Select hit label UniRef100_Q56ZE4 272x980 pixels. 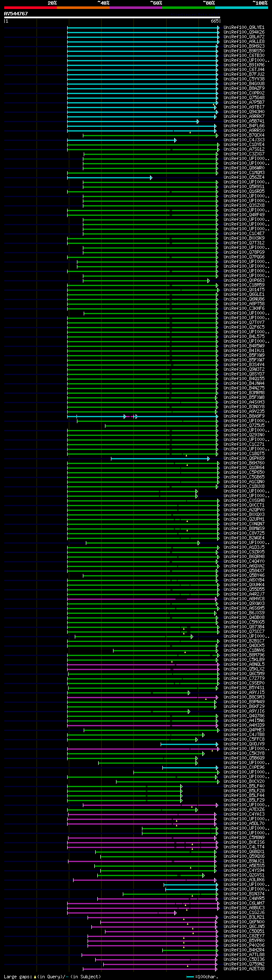pyautogui.click(x=244, y=178)
